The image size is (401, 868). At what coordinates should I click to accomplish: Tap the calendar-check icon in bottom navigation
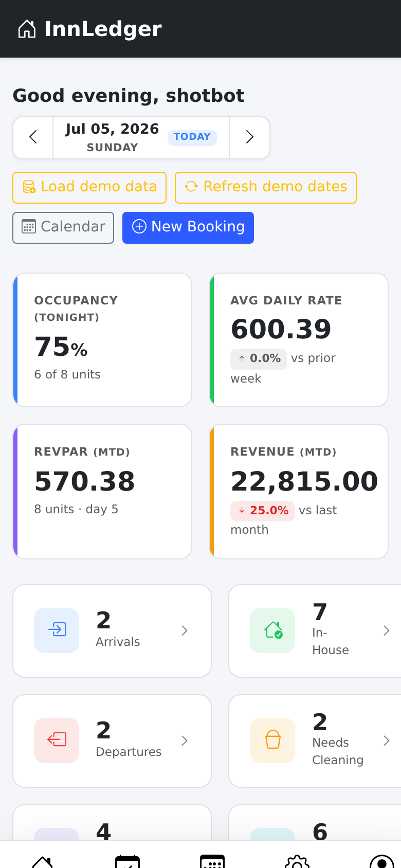(x=127, y=861)
